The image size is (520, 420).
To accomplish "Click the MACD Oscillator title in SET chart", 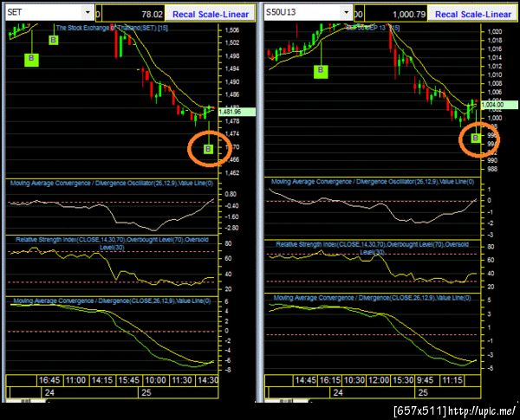I will tap(112, 183).
